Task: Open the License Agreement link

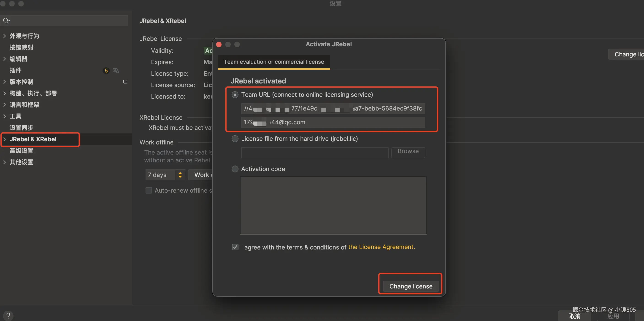Action: click(x=381, y=247)
